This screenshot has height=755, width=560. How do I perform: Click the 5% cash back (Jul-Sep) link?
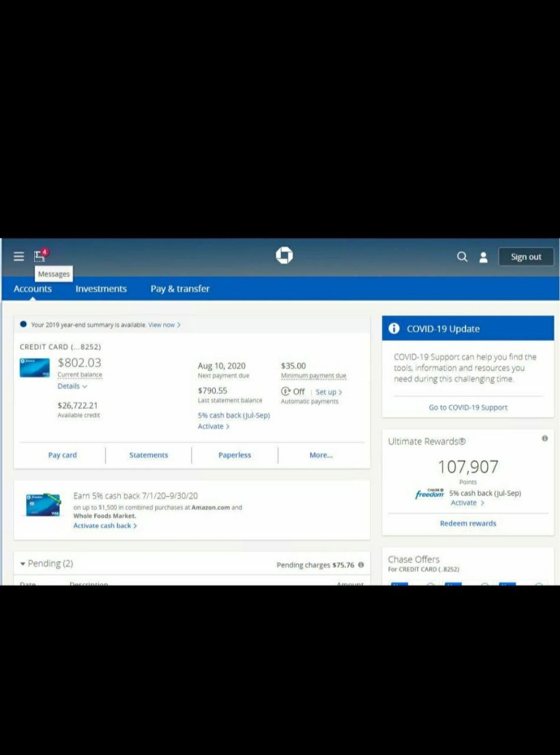tap(234, 415)
